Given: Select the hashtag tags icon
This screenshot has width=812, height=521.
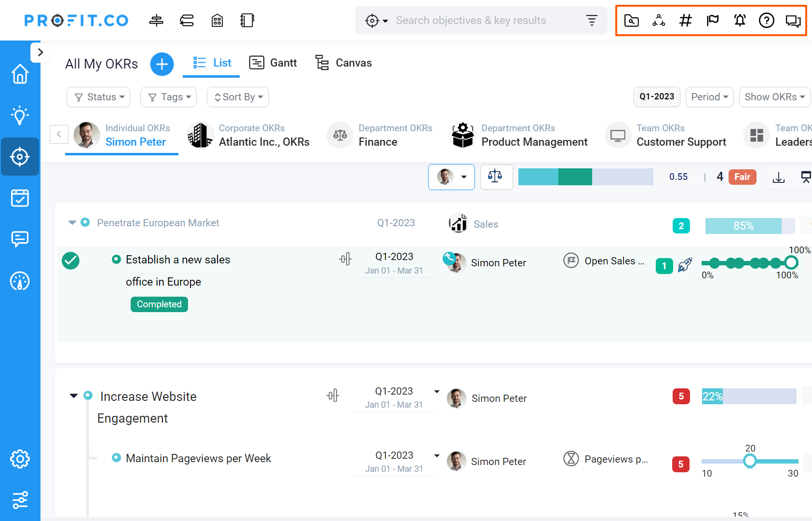Looking at the screenshot, I should tap(685, 20).
